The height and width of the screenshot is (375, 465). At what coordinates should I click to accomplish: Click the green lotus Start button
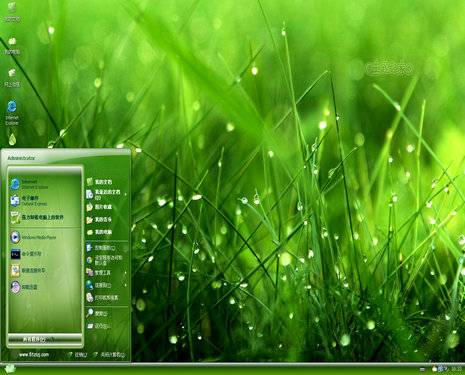tap(10, 369)
